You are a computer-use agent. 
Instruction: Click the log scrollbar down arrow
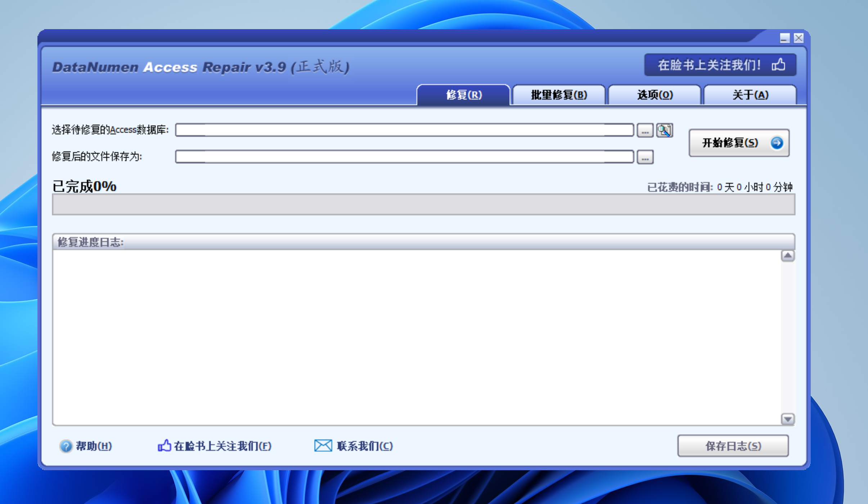[x=788, y=419]
